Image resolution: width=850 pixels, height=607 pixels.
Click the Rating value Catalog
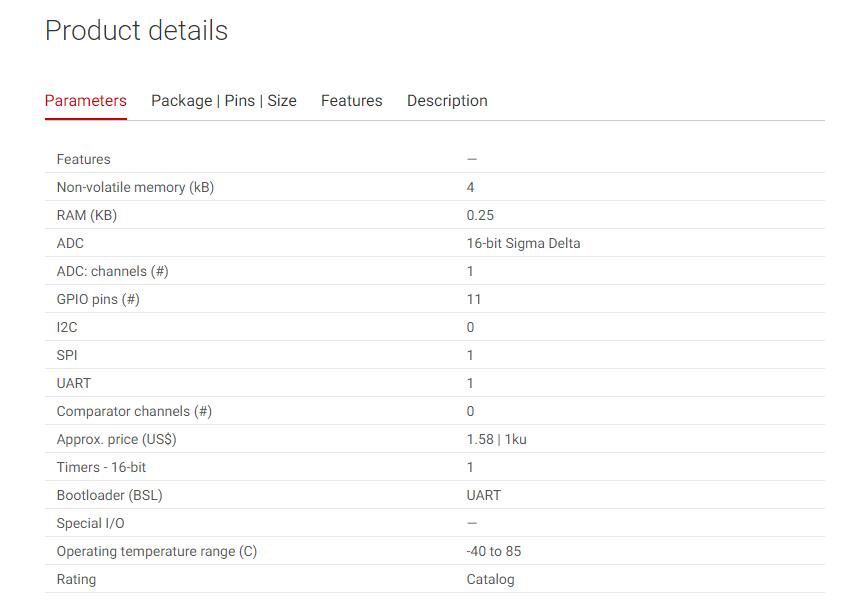tap(491, 580)
